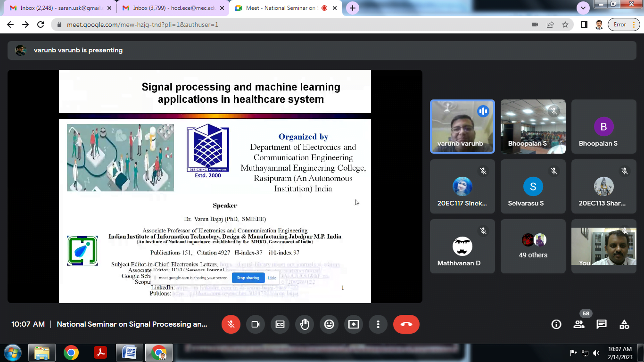Screen dimensions: 644x362
Task: Raise your hand in the meeting
Action: point(305,324)
